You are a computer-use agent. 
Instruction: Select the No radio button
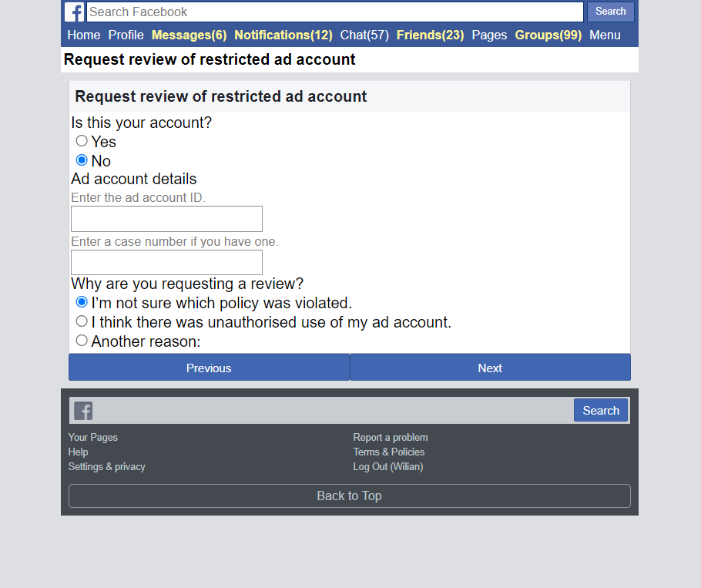(x=82, y=160)
